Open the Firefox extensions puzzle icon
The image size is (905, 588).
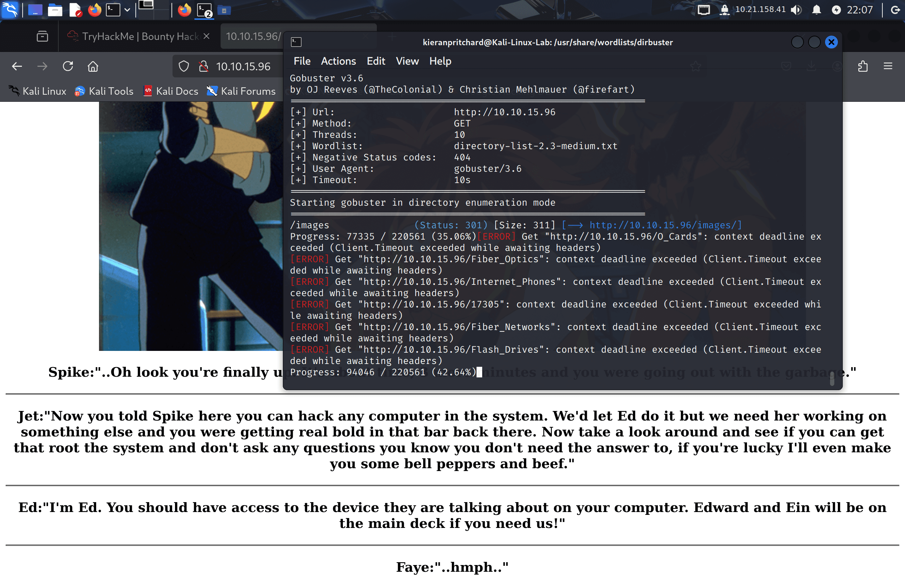pos(863,66)
